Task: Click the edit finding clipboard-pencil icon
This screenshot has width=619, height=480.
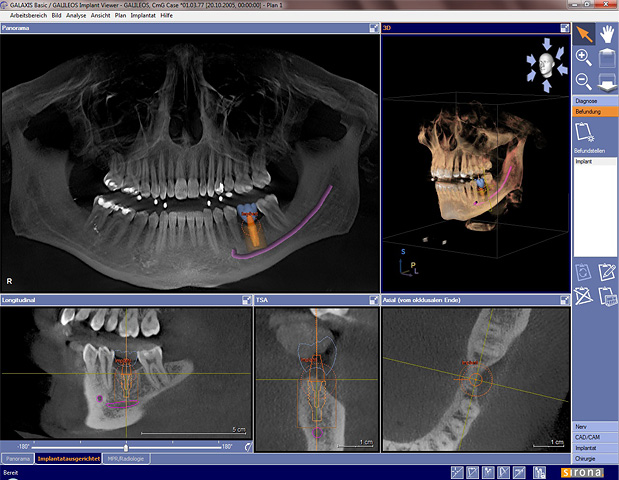Action: 607,272
